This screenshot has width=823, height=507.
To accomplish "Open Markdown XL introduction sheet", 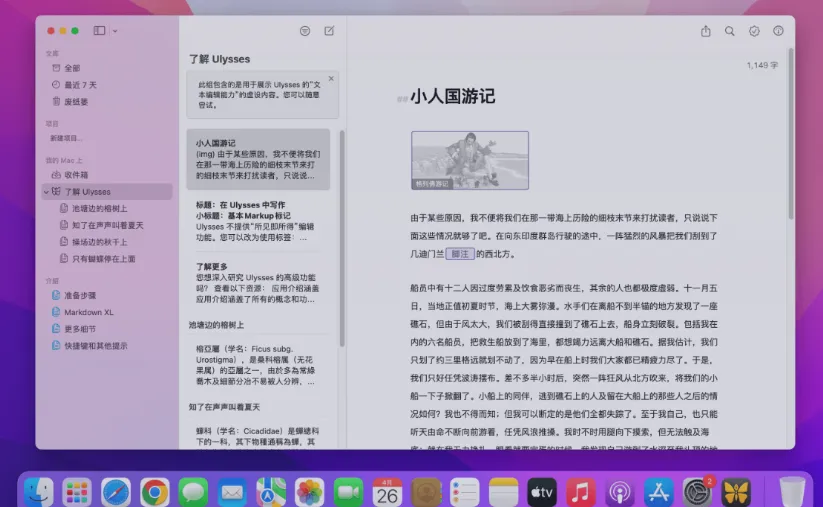I will 88,312.
